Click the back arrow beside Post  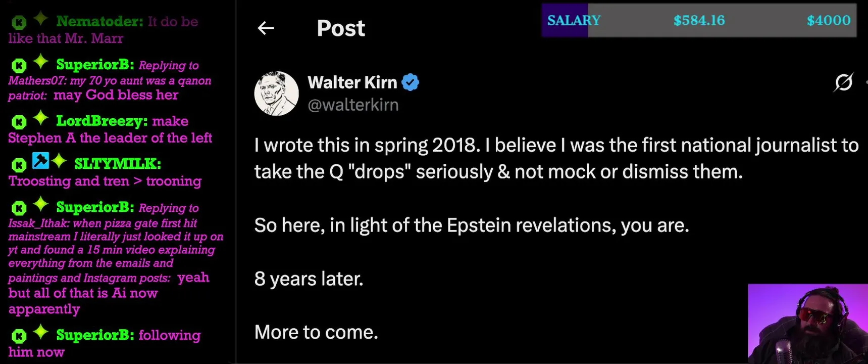click(266, 28)
